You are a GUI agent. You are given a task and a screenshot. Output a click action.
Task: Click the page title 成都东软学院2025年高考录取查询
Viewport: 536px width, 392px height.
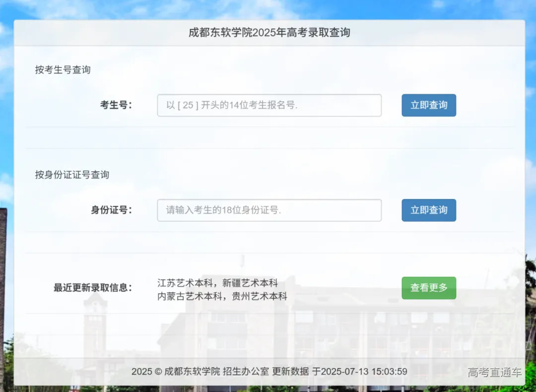[268, 33]
